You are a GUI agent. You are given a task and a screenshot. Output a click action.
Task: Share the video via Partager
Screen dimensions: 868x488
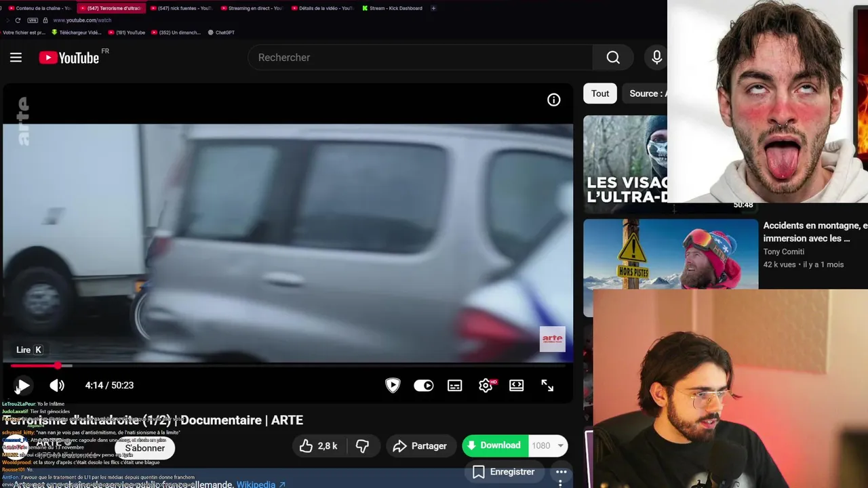pyautogui.click(x=420, y=446)
